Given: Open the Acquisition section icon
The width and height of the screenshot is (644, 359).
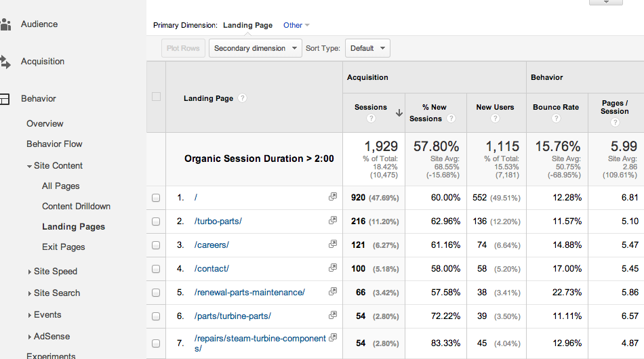Looking at the screenshot, I should (x=5, y=62).
